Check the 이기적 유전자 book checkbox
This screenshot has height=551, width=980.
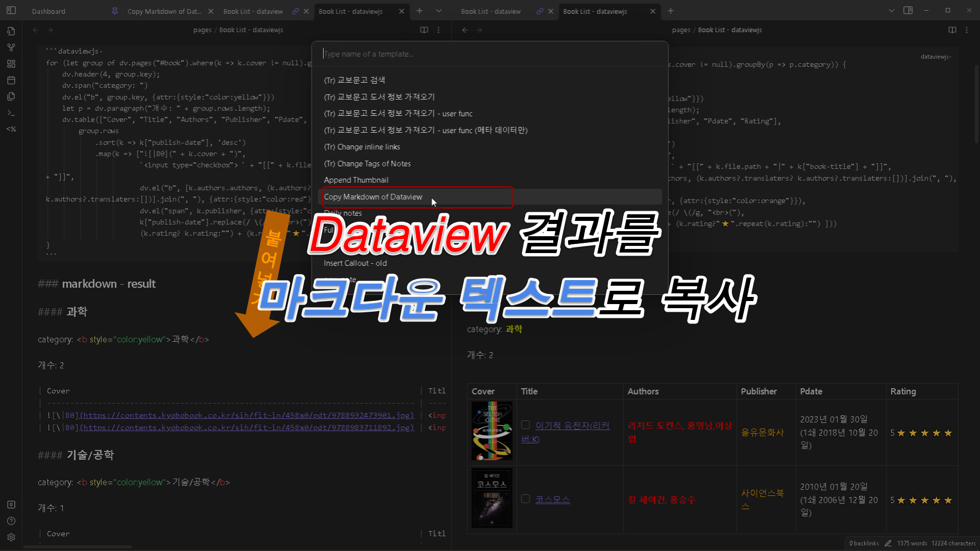point(525,425)
